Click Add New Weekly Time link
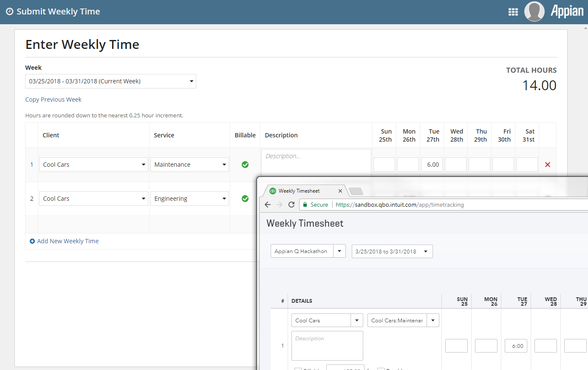 click(68, 241)
